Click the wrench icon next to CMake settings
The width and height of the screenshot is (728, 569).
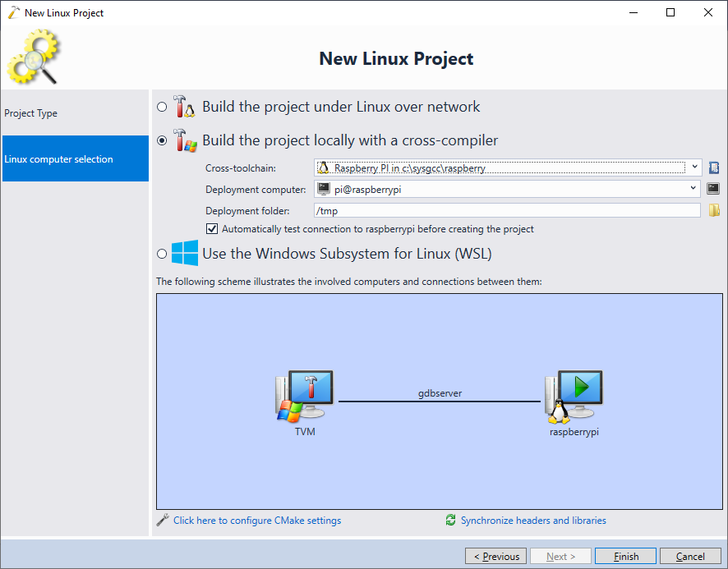tap(163, 521)
